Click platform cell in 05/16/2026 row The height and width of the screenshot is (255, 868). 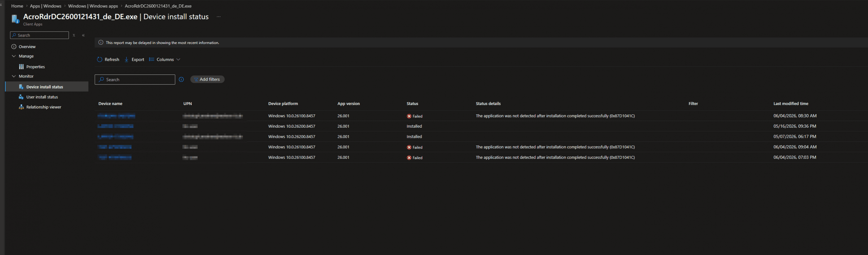pos(292,126)
